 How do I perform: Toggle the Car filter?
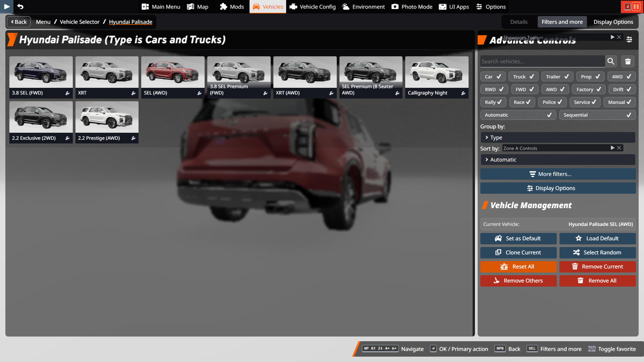(493, 77)
